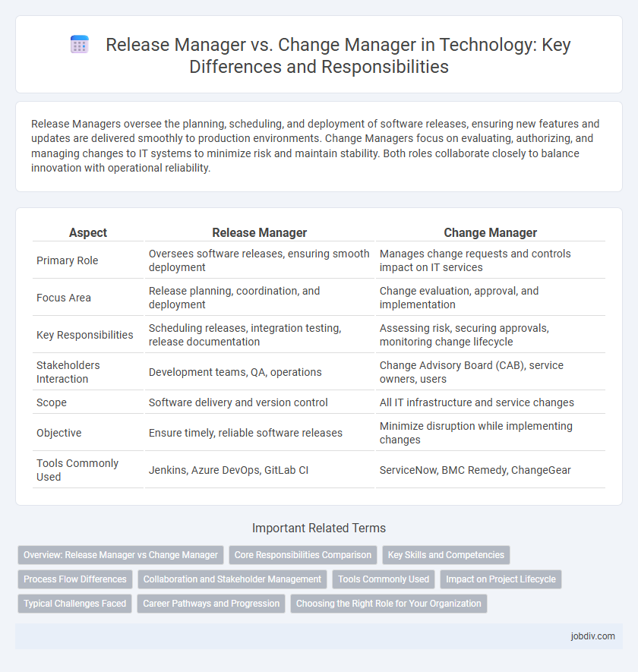
Task: Select the Key Skills and Competencies tag
Action: point(446,554)
